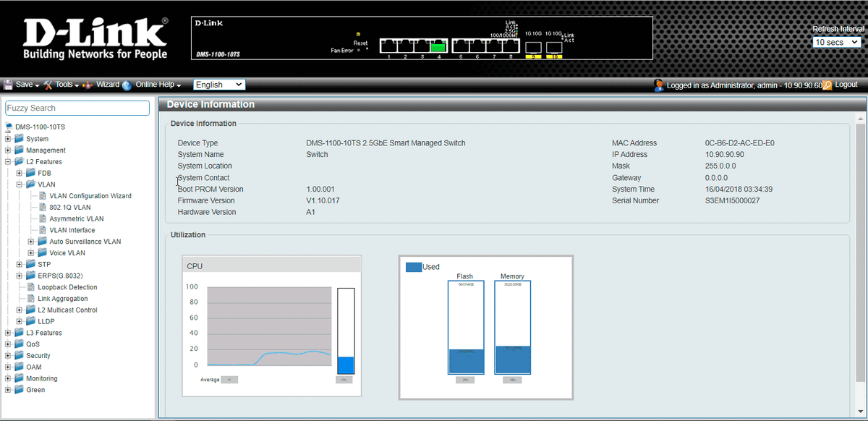Open the 802.1Q VLAN page
This screenshot has width=868, height=421.
tap(70, 208)
